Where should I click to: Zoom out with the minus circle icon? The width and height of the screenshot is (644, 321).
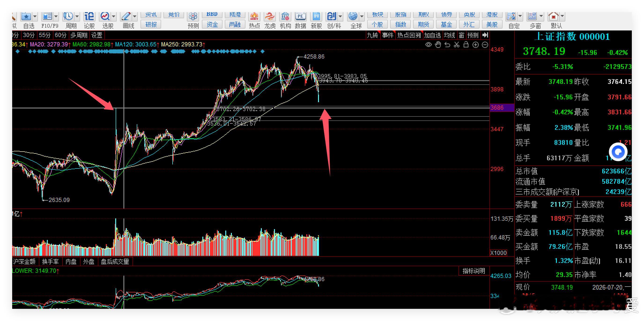click(x=485, y=45)
